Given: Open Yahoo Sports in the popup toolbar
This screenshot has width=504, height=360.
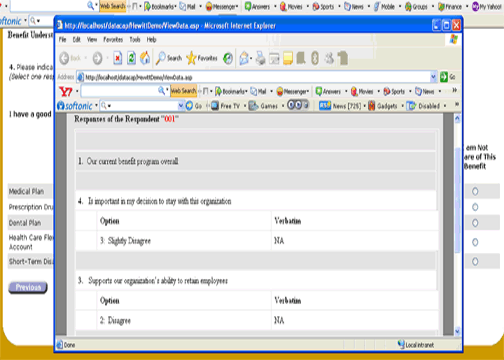Looking at the screenshot, I should tap(394, 91).
